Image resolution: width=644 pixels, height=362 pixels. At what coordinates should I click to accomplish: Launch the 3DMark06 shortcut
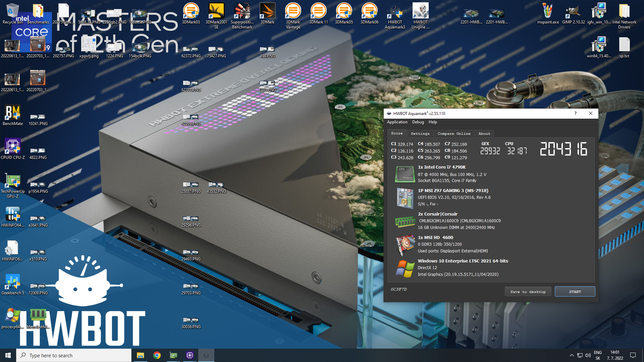(369, 14)
